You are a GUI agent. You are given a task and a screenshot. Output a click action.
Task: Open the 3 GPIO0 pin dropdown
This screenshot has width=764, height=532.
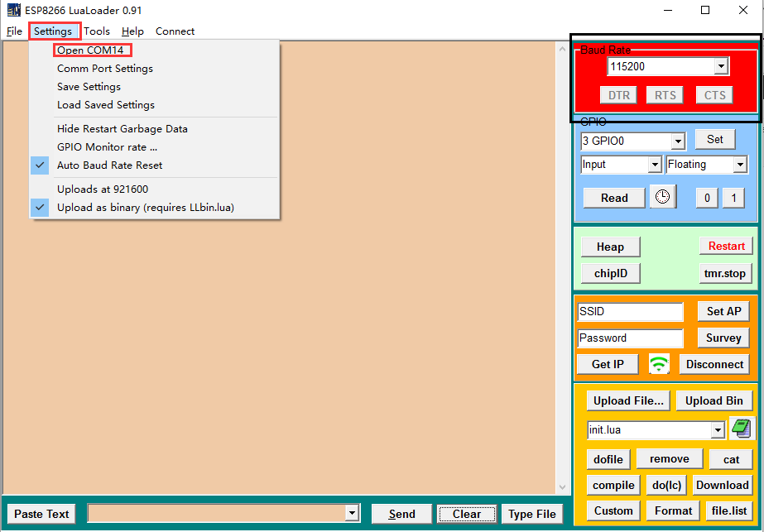[x=678, y=141]
